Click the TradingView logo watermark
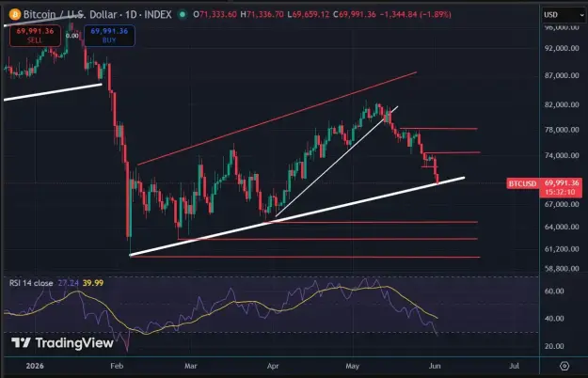 click(x=62, y=343)
